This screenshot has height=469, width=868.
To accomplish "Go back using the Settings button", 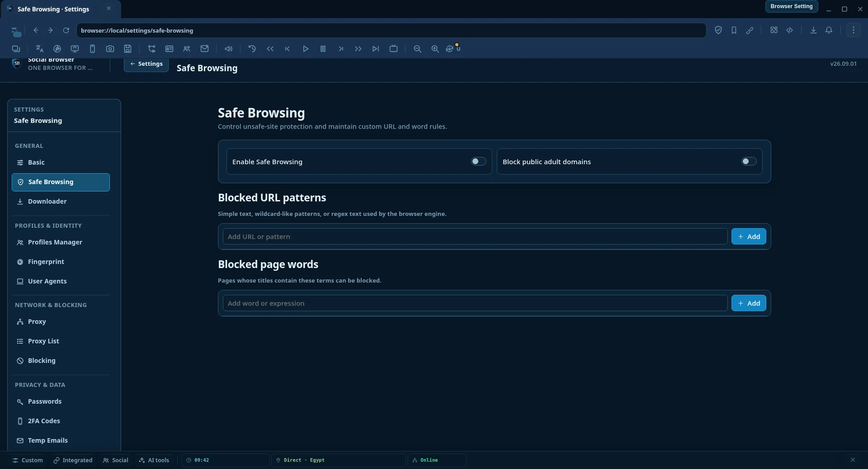I will pos(146,64).
